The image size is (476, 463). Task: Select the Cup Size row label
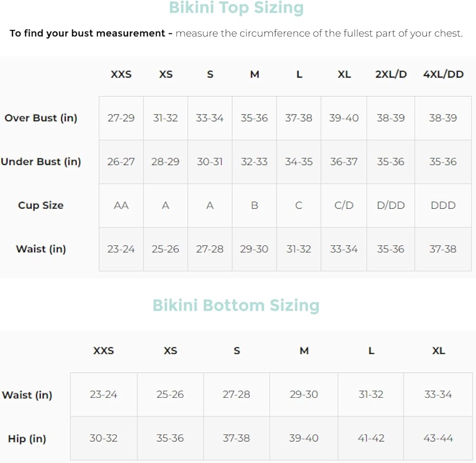[41, 205]
